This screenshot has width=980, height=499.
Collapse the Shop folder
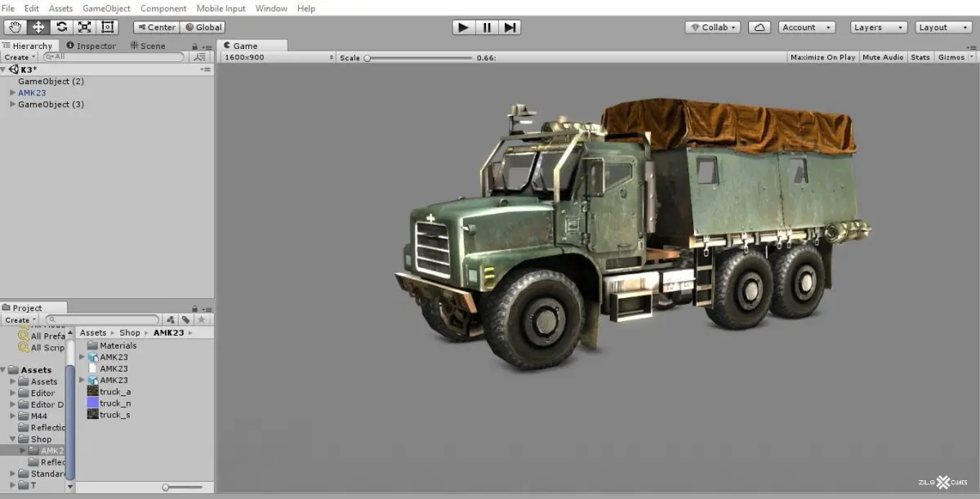coord(13,439)
